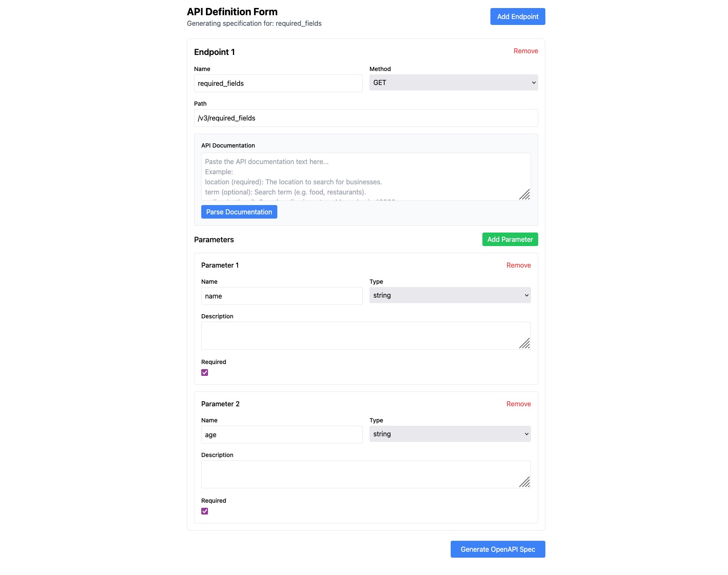The image size is (728, 575).
Task: Remove Endpoint 1
Action: [525, 51]
